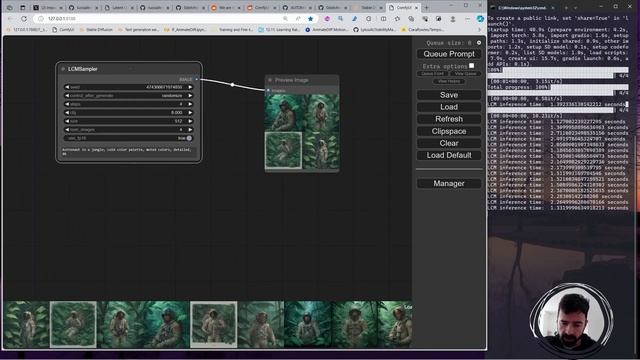The image size is (640, 360).
Task: Click the Clear button
Action: point(449,143)
